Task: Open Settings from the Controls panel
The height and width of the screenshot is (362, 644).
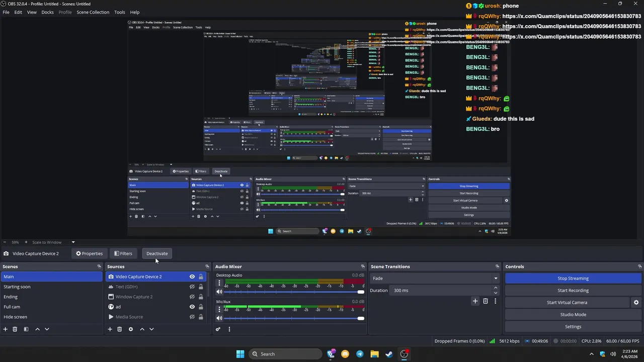Action: point(573,327)
